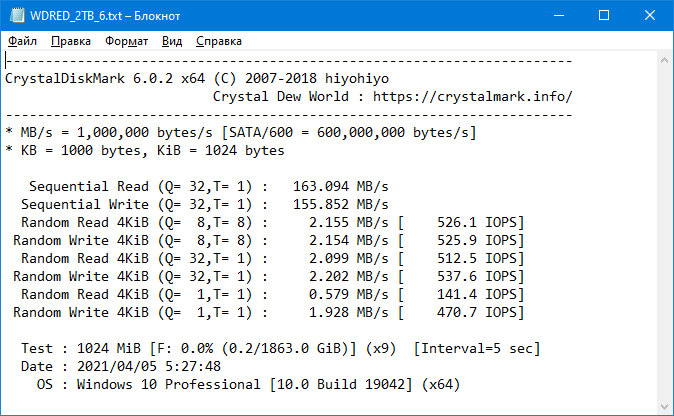Click 'Crystal Dew World' text
The width and height of the screenshot is (674, 416).
(281, 97)
